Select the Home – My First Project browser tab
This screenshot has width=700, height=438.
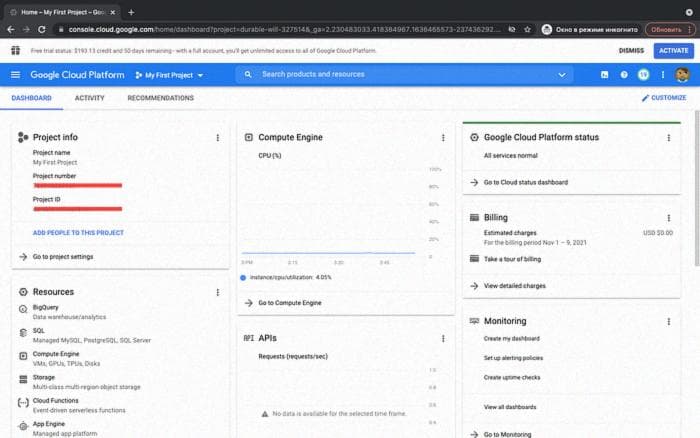coord(62,13)
